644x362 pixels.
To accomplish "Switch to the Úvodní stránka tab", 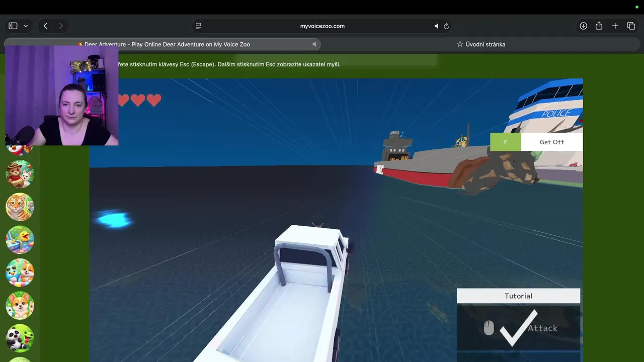I will (x=480, y=44).
